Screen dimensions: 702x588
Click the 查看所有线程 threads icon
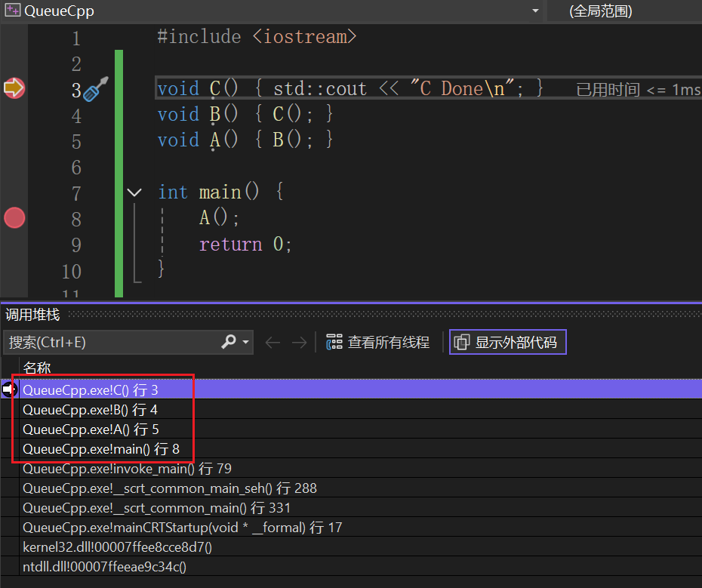334,343
